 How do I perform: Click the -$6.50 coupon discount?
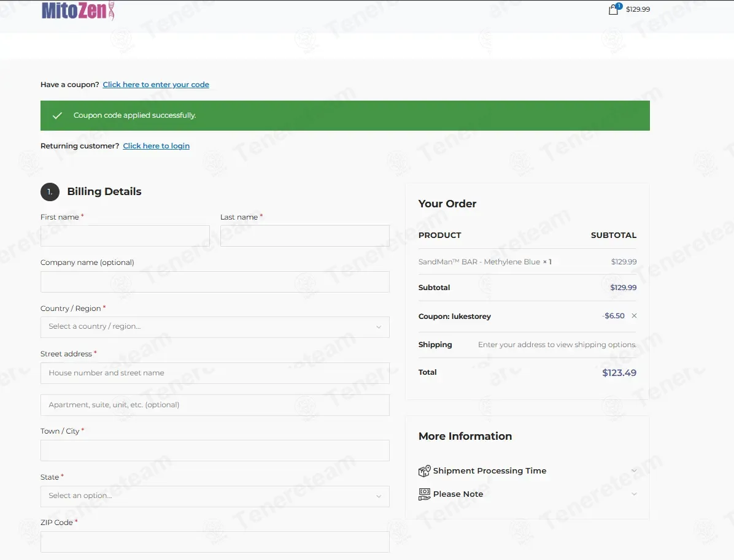[613, 316]
